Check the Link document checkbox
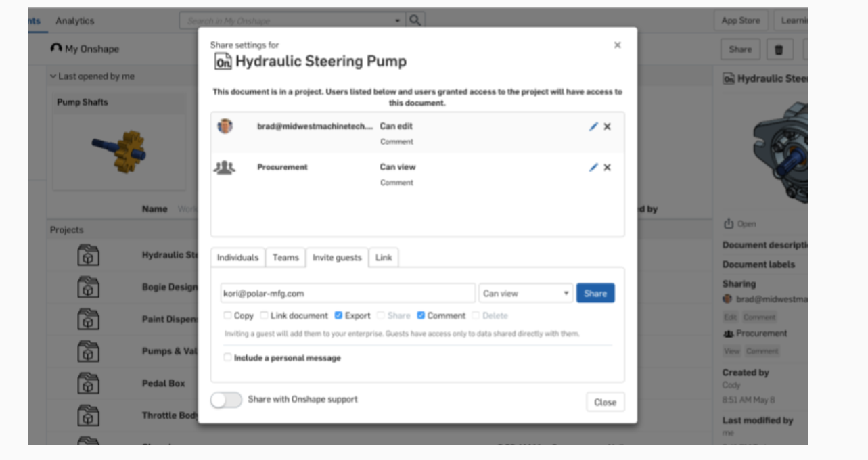Screen dimensions: 868x460 pyautogui.click(x=264, y=315)
